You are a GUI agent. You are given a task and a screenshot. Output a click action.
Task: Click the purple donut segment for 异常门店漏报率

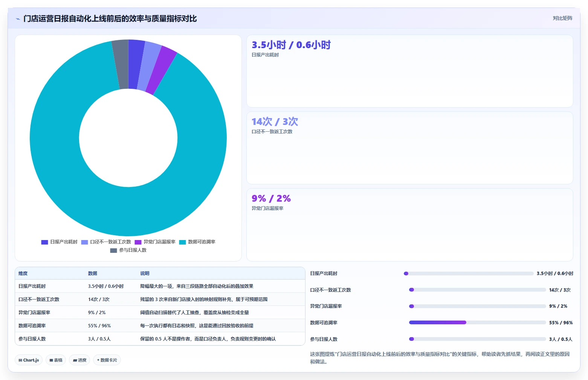pyautogui.click(x=161, y=70)
